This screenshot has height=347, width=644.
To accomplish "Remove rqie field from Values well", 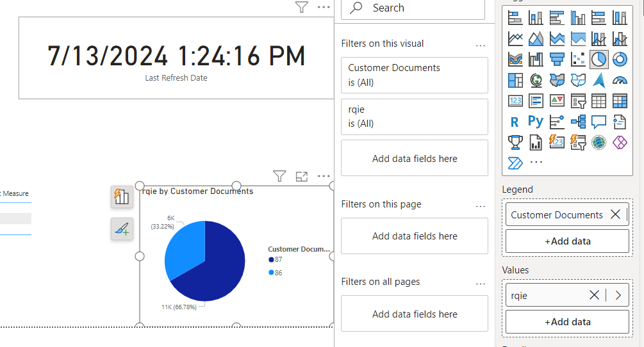I will (594, 295).
